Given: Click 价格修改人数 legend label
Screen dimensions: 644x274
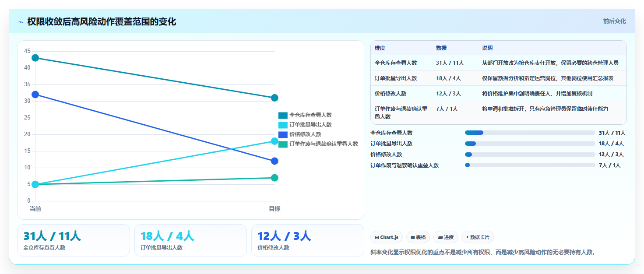Looking at the screenshot, I should pyautogui.click(x=305, y=134).
